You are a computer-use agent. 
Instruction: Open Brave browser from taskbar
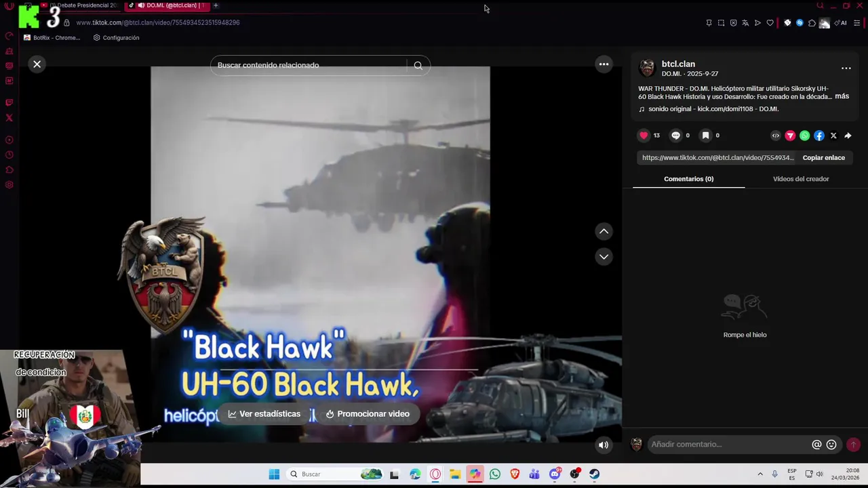pos(515,474)
